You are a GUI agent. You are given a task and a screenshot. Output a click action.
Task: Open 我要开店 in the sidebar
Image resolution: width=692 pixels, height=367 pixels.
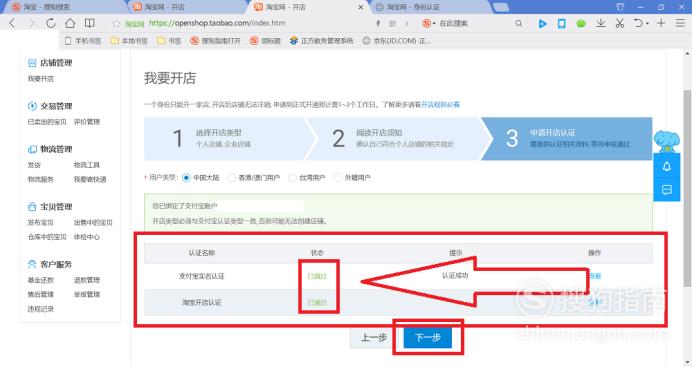coord(41,79)
